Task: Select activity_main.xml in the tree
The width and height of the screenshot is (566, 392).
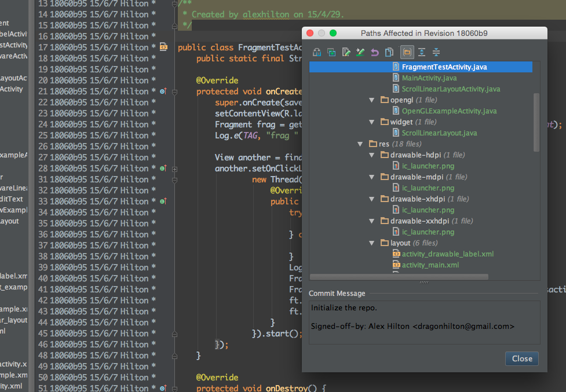Action: click(430, 265)
